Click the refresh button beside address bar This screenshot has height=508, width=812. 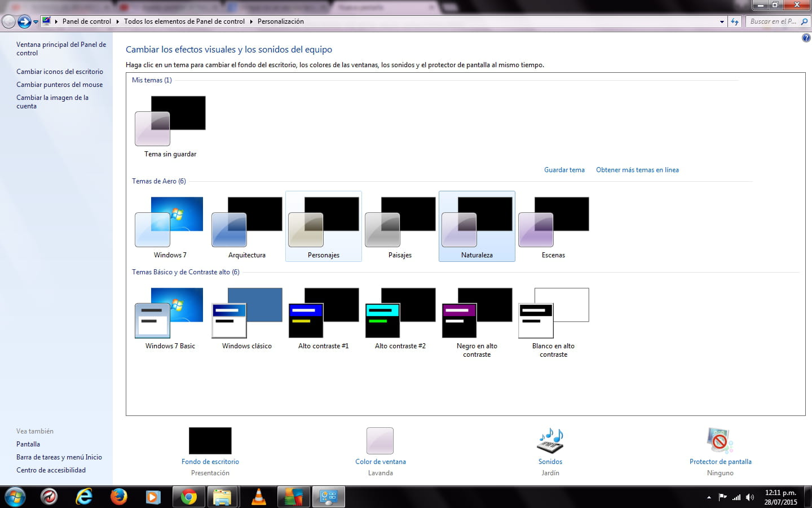(x=735, y=21)
